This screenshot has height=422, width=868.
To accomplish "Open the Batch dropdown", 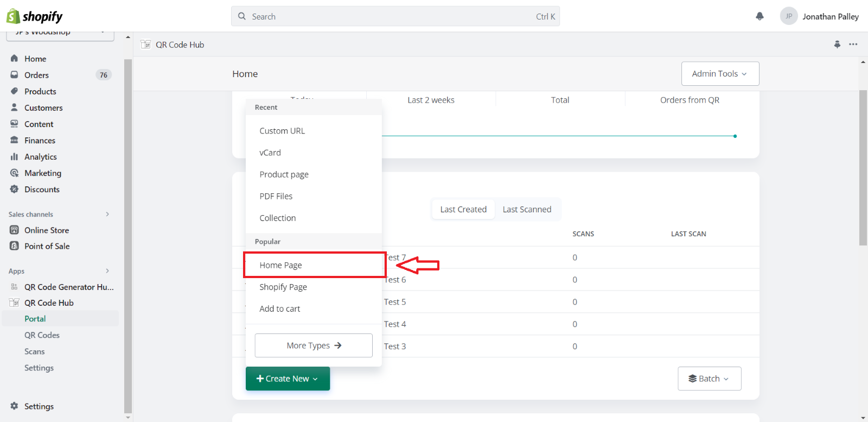I will (709, 379).
